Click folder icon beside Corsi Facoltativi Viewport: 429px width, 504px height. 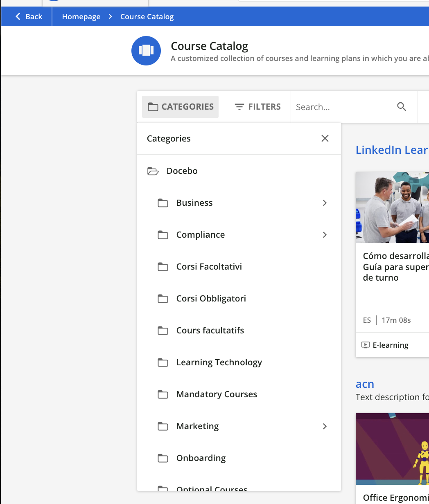point(163,267)
